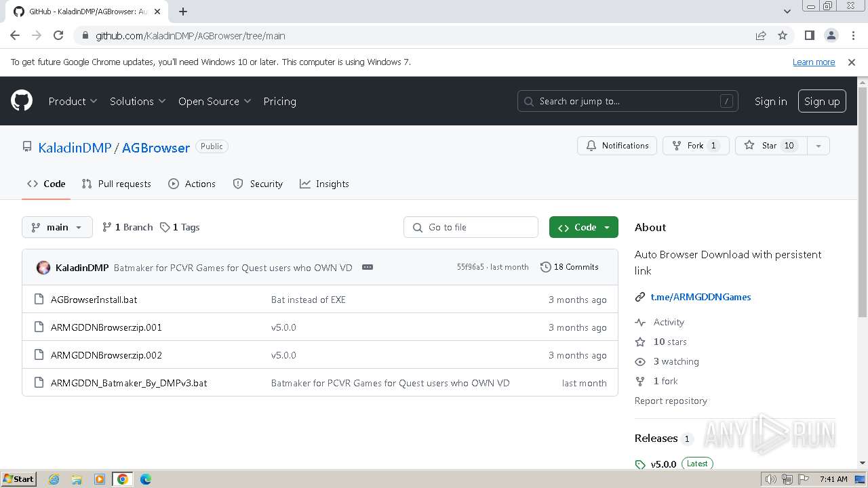Click volume speaker icon in system tray

point(771,479)
